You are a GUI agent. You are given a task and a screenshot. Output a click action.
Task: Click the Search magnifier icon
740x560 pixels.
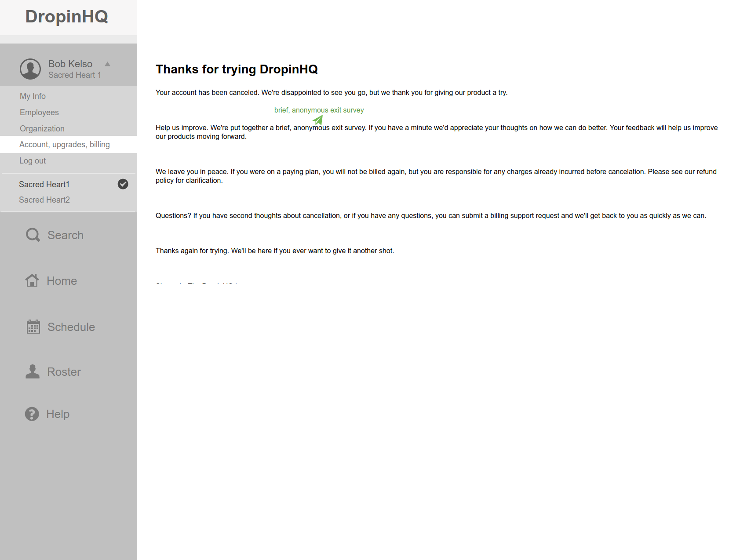click(x=33, y=235)
